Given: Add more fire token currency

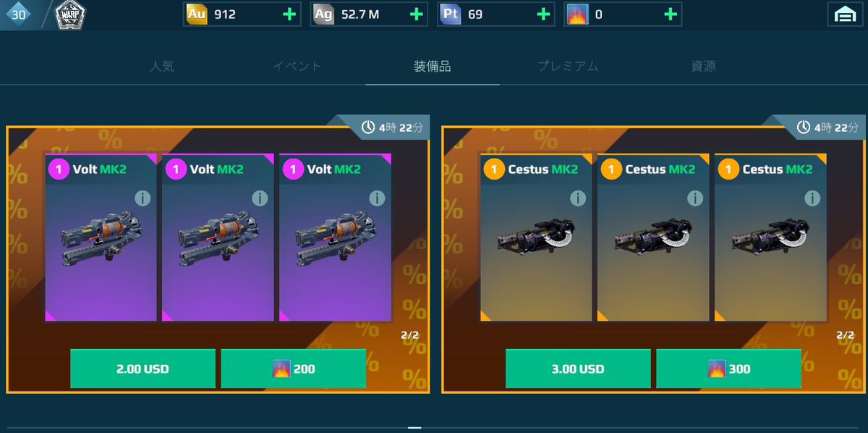Looking at the screenshot, I should (x=671, y=14).
